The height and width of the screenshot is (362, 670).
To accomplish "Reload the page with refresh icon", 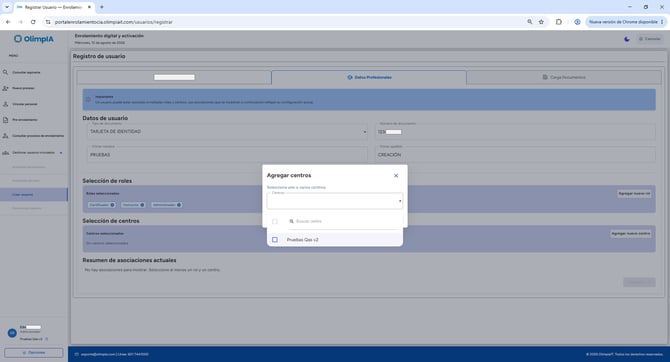I will pos(33,22).
